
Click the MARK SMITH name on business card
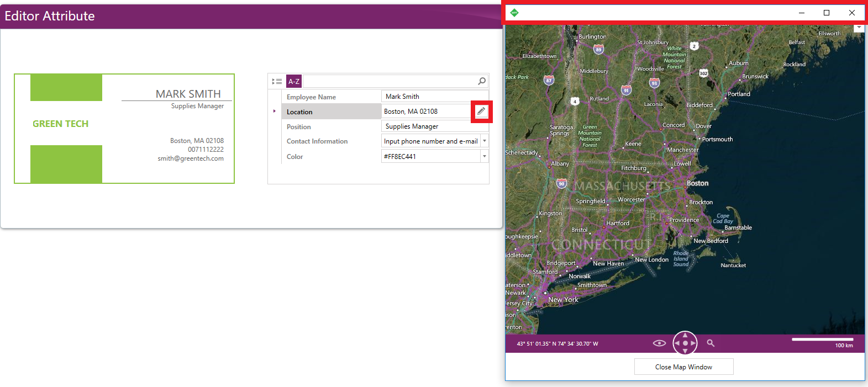(x=188, y=94)
